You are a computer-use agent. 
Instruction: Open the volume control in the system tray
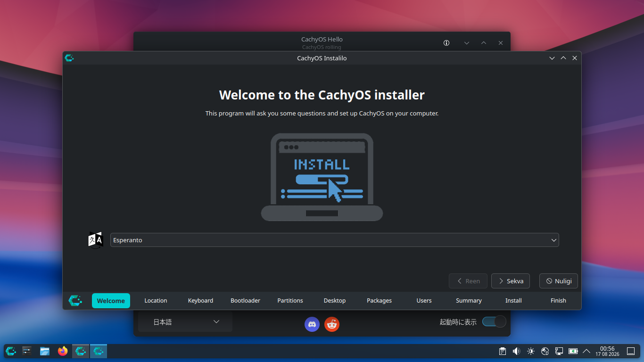coord(517,351)
